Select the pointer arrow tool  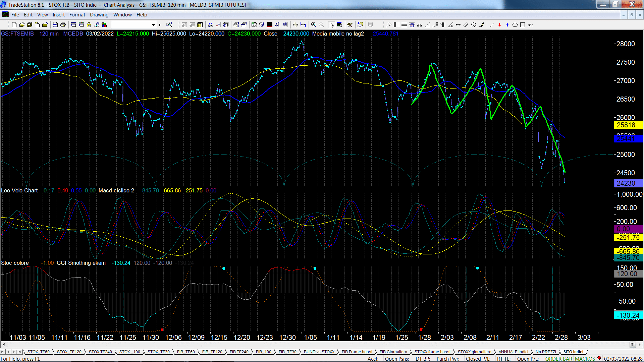click(332, 25)
